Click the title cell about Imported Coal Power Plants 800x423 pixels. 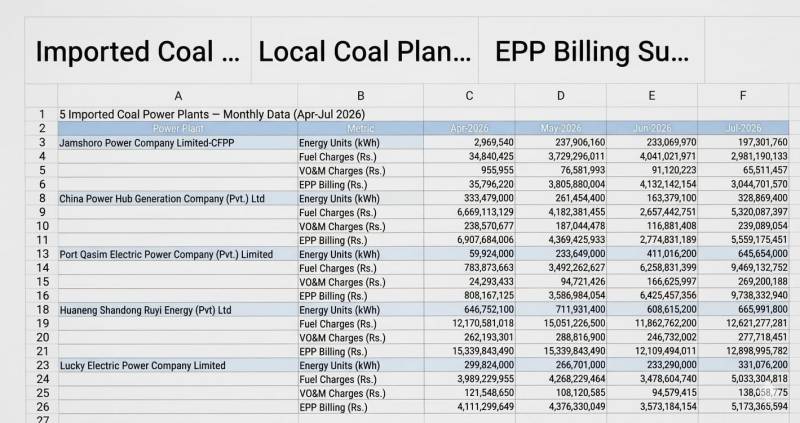(x=212, y=114)
